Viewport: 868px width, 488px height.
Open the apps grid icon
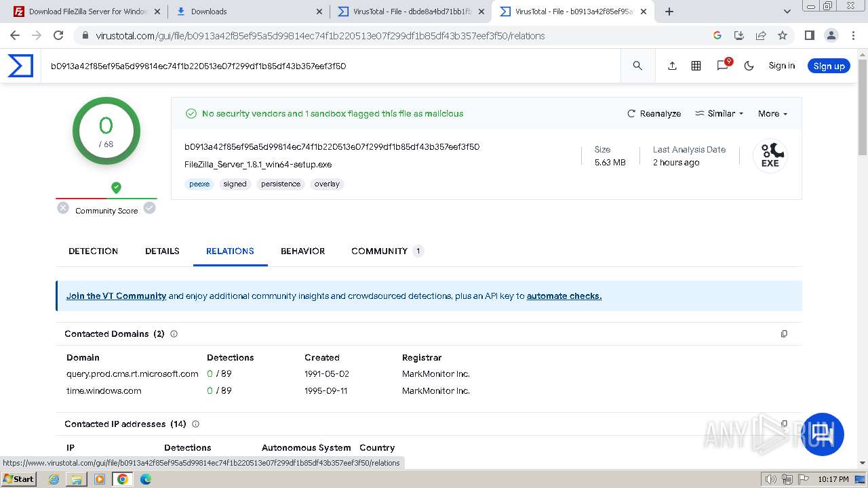696,66
